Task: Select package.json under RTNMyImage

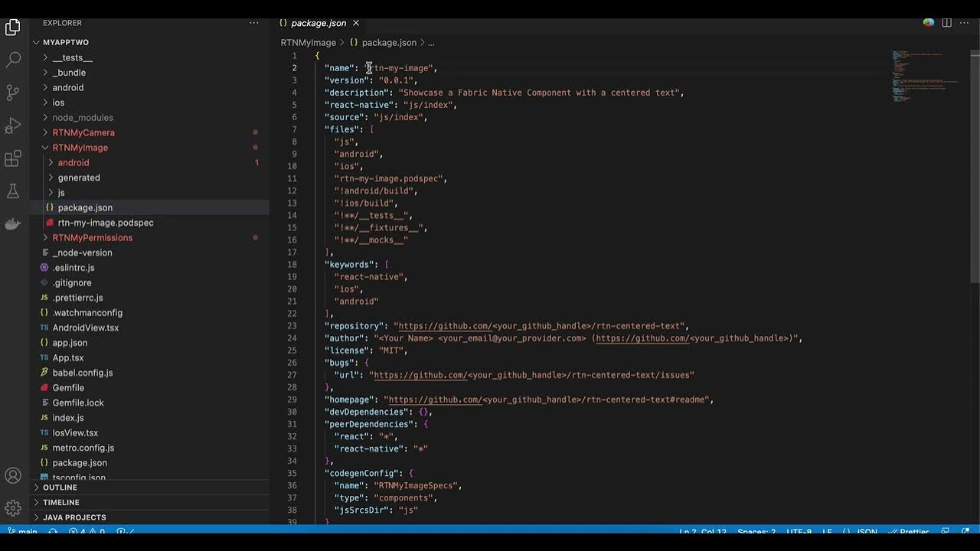Action: 85,207
